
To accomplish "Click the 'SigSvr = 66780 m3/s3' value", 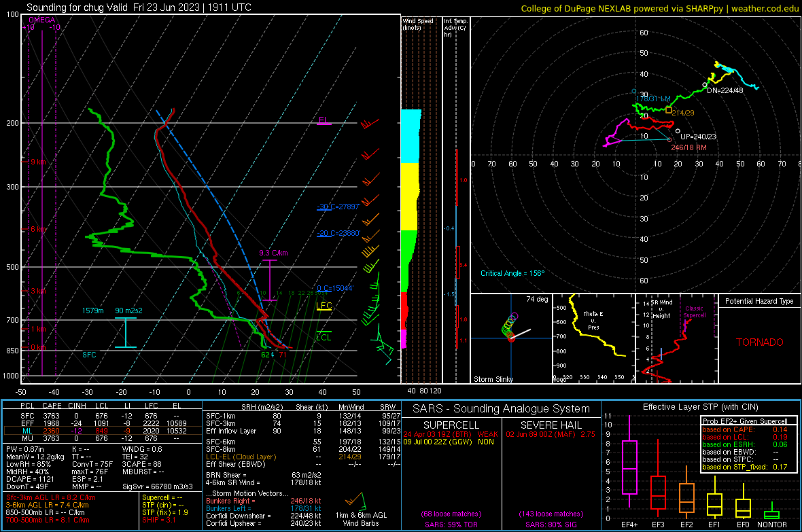I will pos(158,486).
